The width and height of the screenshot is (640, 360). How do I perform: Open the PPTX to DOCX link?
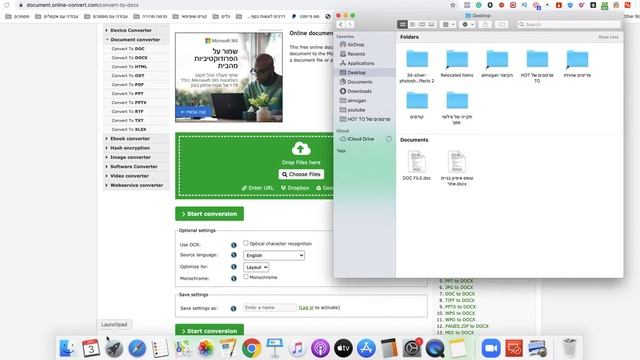[x=460, y=307]
